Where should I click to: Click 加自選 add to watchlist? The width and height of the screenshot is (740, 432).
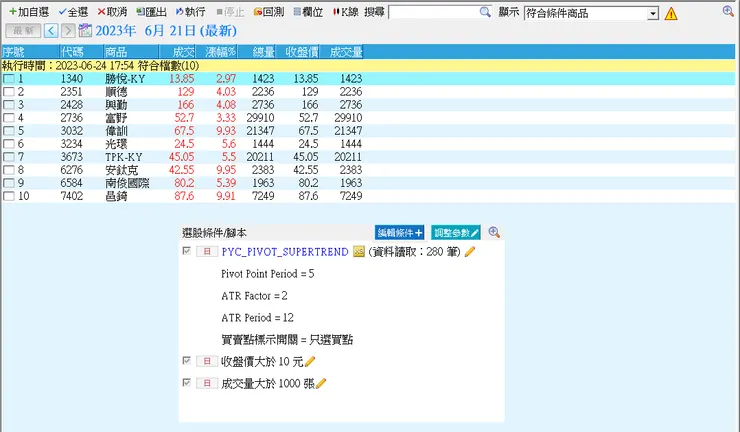(29, 12)
